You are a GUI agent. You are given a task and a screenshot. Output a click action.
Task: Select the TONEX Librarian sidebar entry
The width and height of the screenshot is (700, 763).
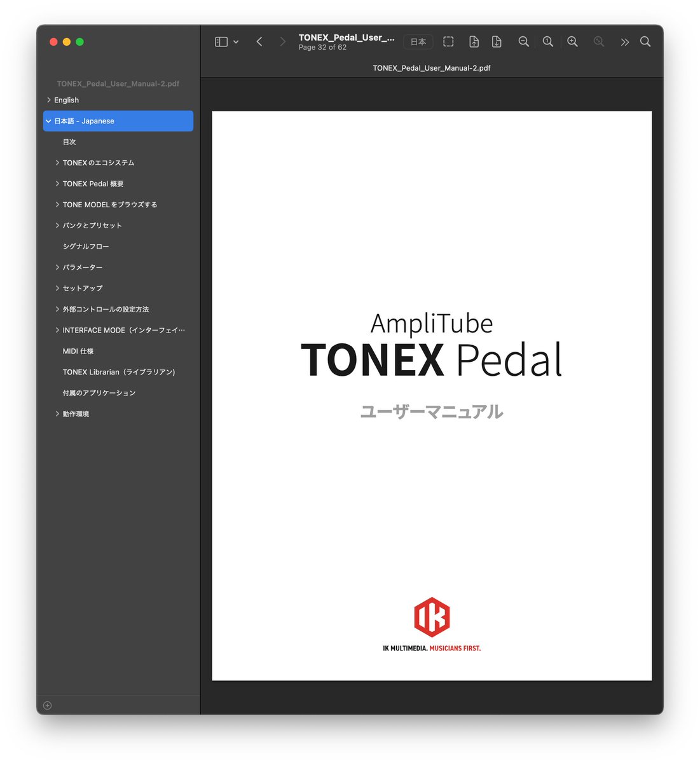(120, 371)
